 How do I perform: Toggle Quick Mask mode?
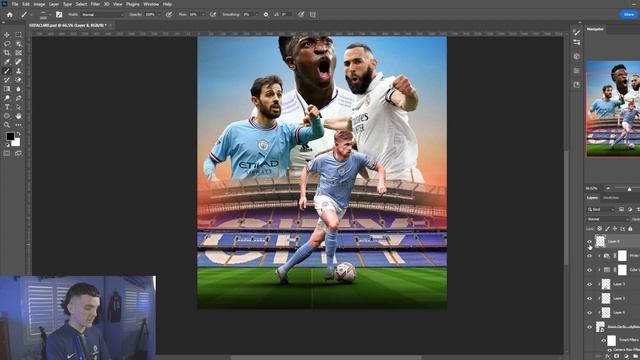(7, 153)
